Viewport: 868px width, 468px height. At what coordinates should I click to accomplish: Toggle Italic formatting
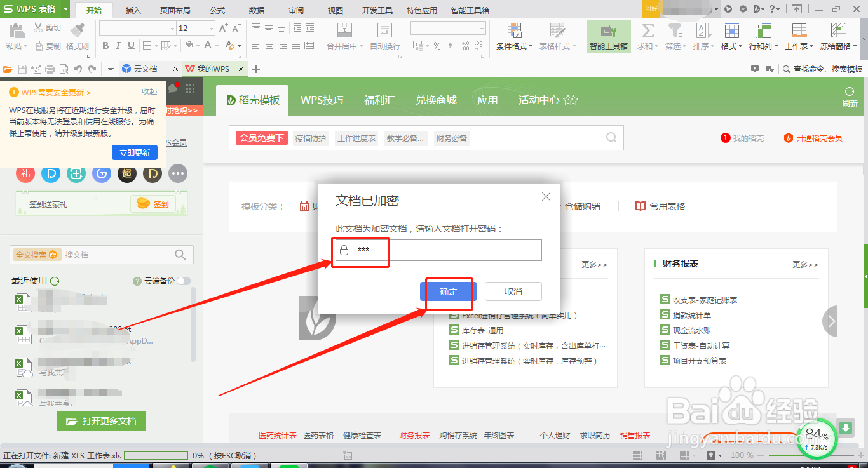pyautogui.click(x=118, y=46)
